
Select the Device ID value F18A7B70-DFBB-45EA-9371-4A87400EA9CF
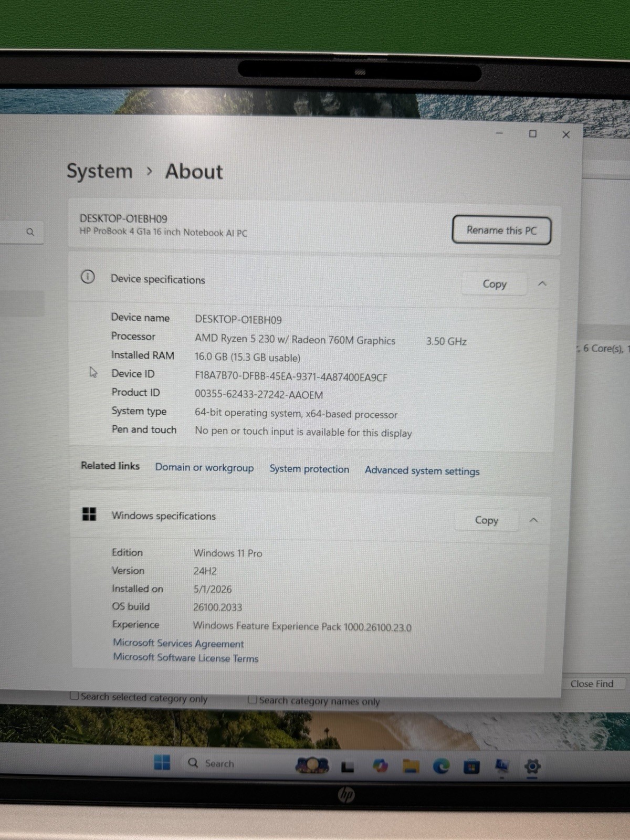click(x=291, y=377)
